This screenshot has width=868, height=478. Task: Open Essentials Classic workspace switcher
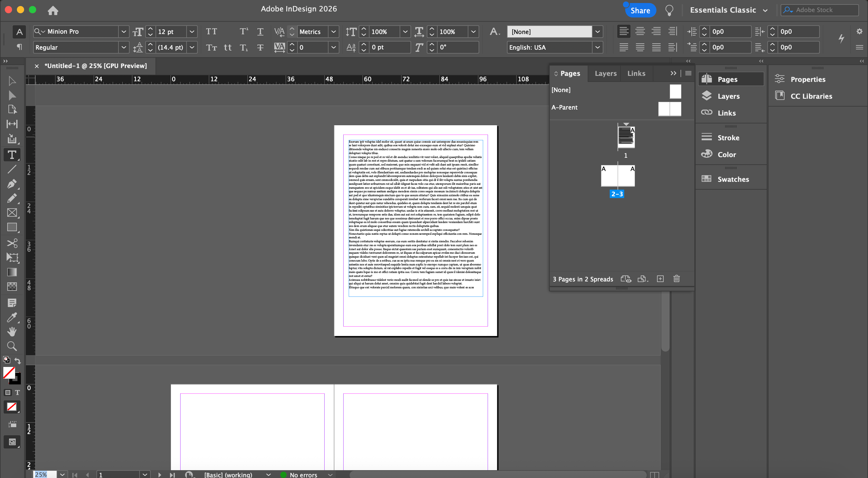click(x=728, y=10)
